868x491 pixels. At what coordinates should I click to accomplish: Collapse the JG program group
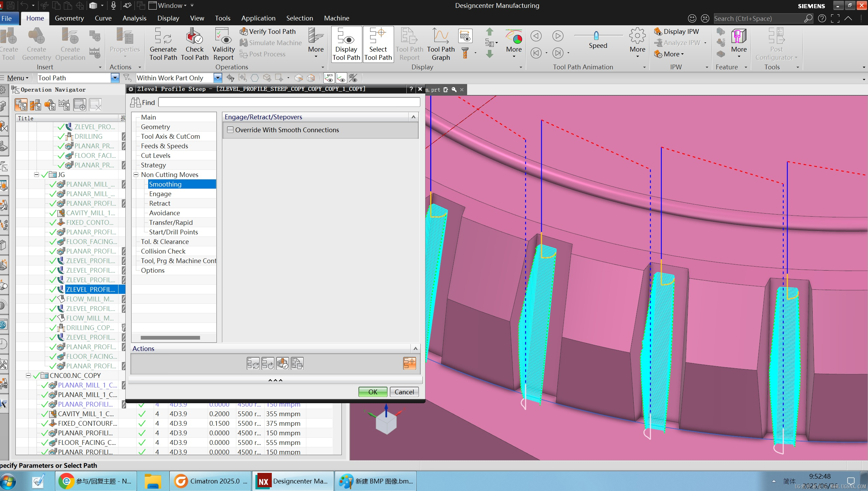(37, 175)
